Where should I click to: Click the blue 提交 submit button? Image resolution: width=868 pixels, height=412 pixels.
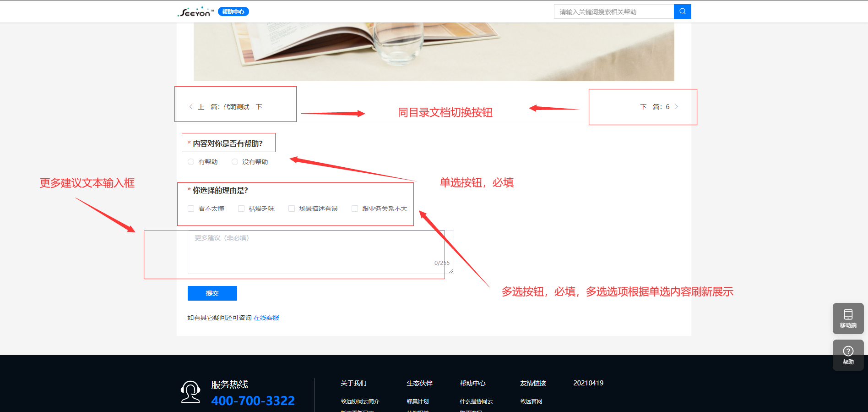(x=212, y=293)
